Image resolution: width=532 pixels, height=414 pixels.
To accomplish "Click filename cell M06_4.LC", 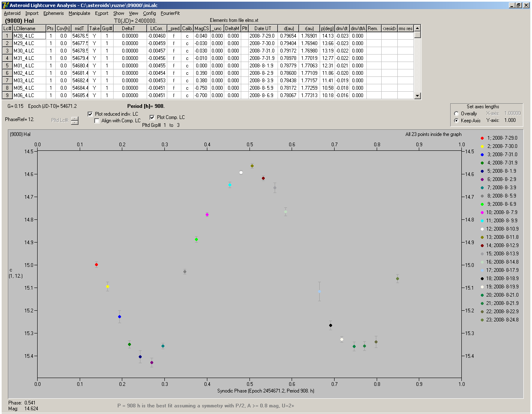I will 29,95.
